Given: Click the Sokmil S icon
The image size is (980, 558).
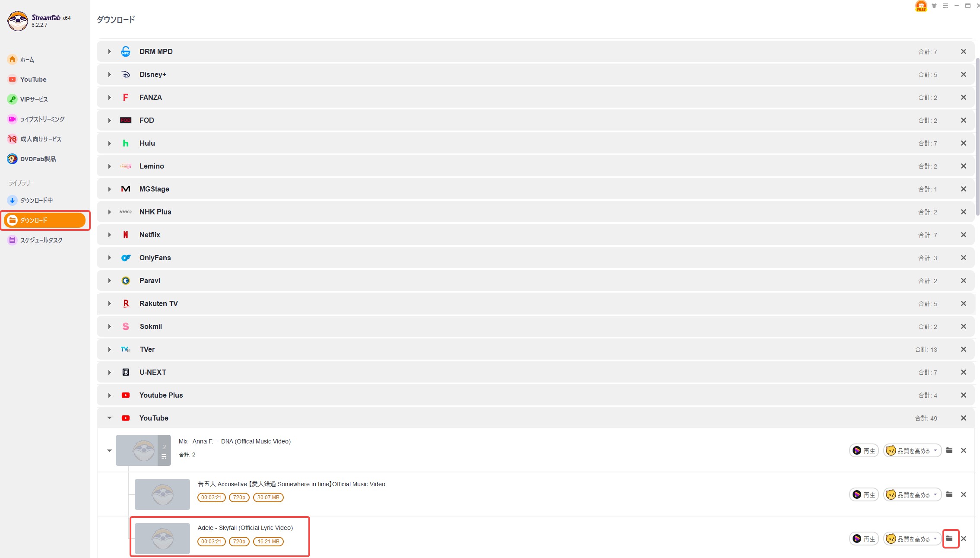Looking at the screenshot, I should pos(126,326).
